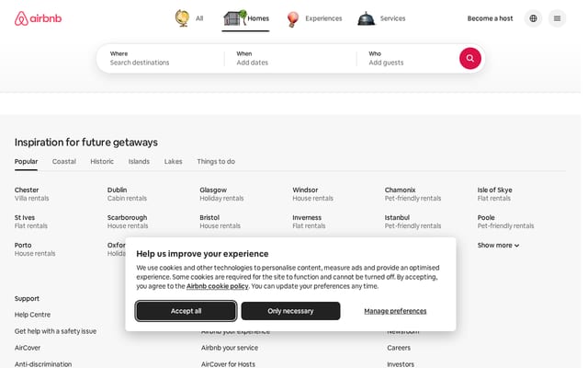The height and width of the screenshot is (368, 588).
Task: Open the Careers footer link
Action: click(x=399, y=348)
